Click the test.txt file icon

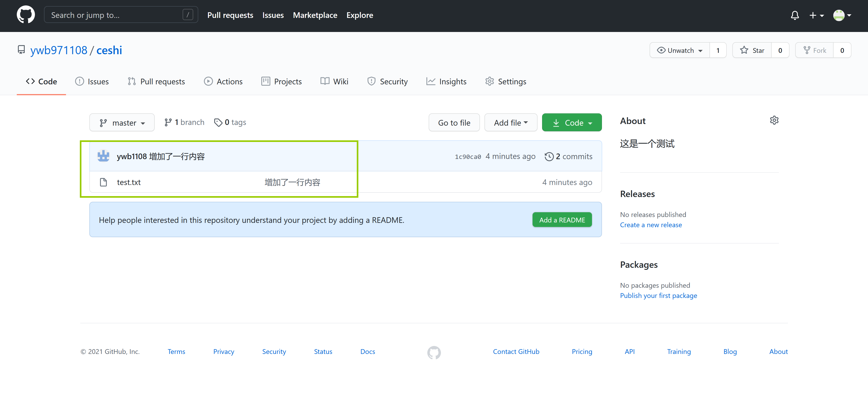pyautogui.click(x=103, y=182)
